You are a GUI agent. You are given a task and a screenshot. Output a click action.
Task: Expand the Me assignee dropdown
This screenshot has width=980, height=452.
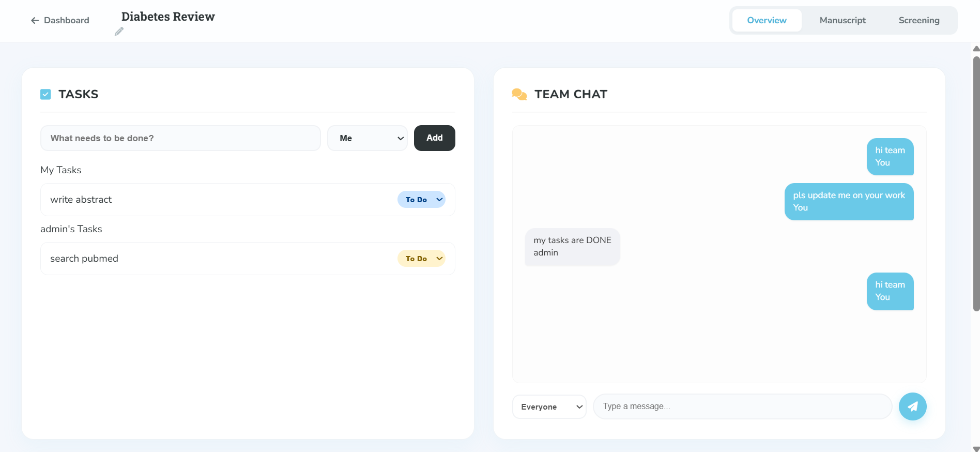tap(367, 138)
